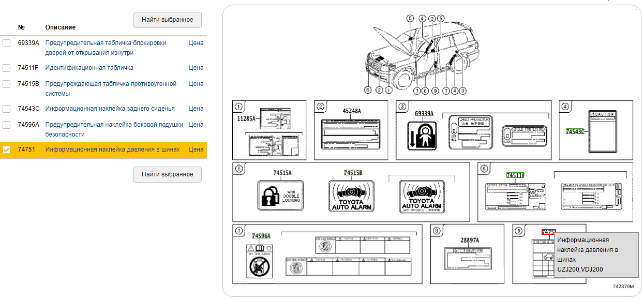Tick the checkbox for part 74511F

(7, 68)
